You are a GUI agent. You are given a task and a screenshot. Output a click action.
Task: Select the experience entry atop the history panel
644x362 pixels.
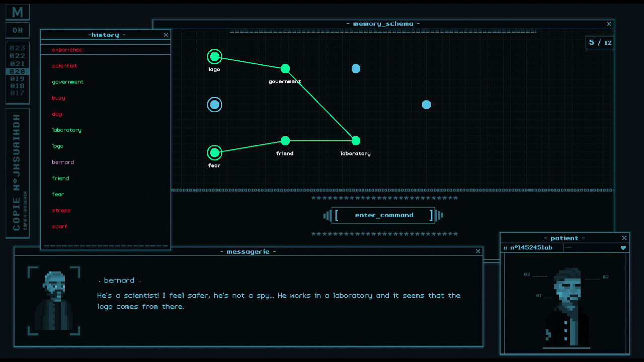pyautogui.click(x=66, y=49)
